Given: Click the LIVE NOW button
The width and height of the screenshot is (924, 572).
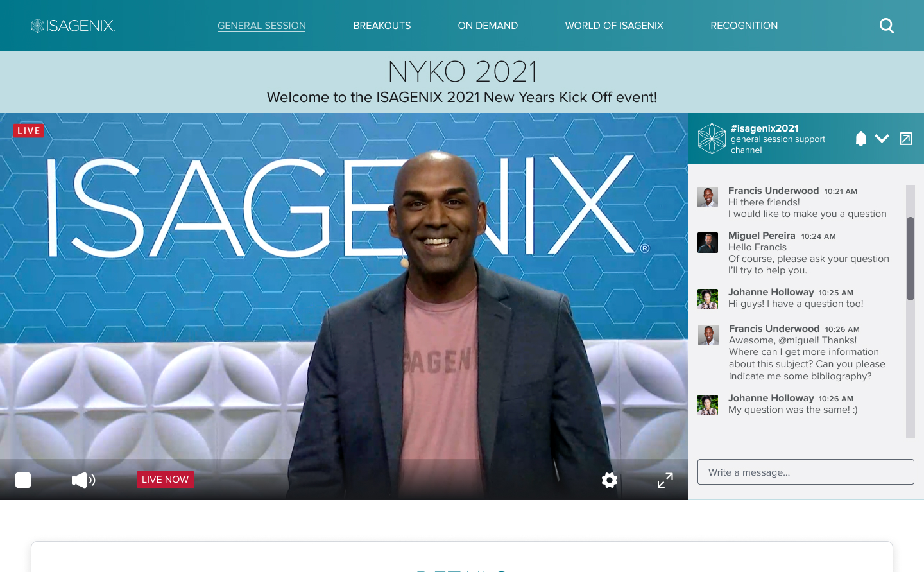Looking at the screenshot, I should point(166,480).
